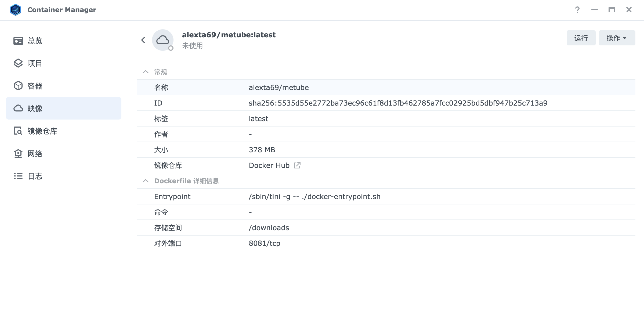Click the 项目 project layers icon
Image resolution: width=644 pixels, height=310 pixels.
[x=18, y=63]
